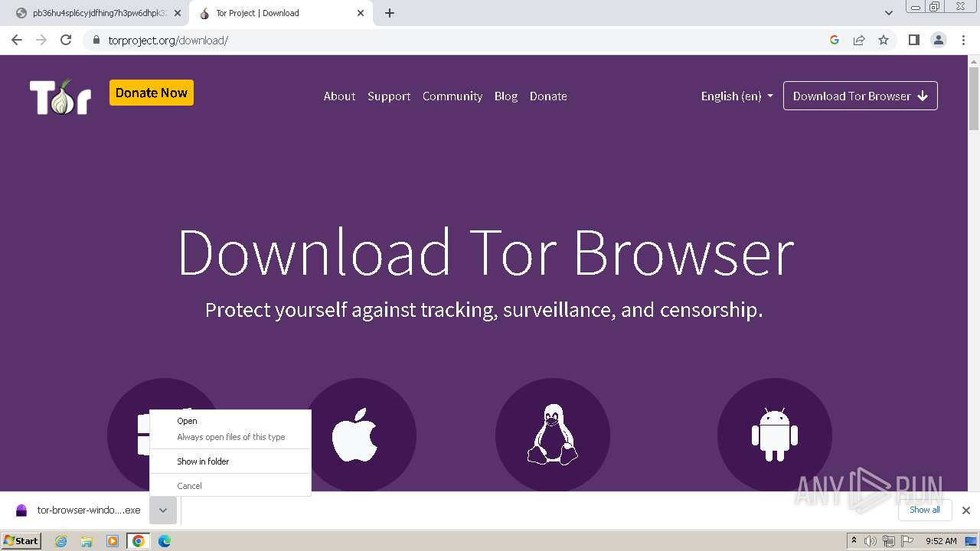Image resolution: width=980 pixels, height=551 pixels.
Task: Open a new browser tab
Action: pos(390,13)
